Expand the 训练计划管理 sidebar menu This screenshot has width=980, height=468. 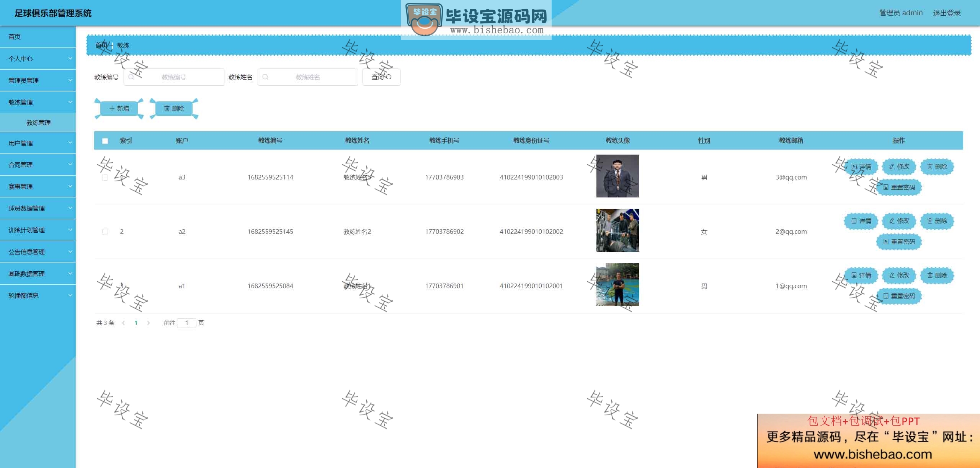pyautogui.click(x=38, y=230)
